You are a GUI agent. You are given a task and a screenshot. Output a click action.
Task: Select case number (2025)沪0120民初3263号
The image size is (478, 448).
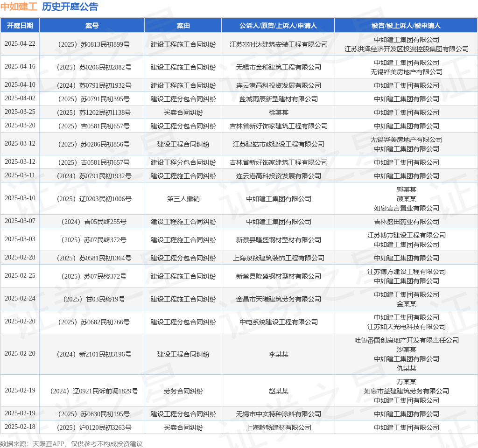click(x=94, y=427)
